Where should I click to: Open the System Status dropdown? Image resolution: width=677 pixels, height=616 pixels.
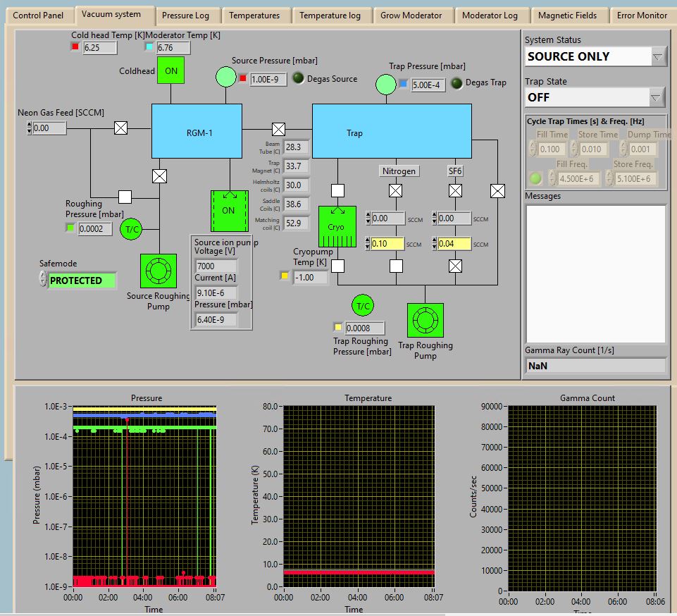pyautogui.click(x=658, y=57)
